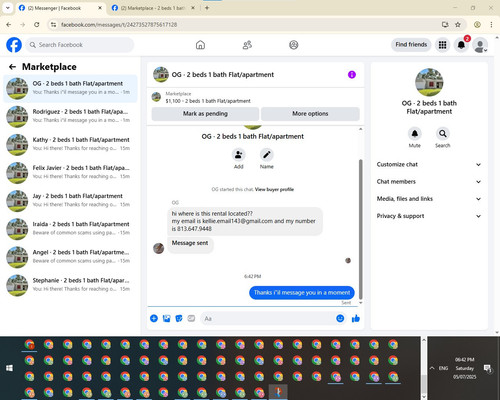Open the Groups icon in top navigation
Image resolution: width=500 pixels, height=400 pixels.
[294, 45]
